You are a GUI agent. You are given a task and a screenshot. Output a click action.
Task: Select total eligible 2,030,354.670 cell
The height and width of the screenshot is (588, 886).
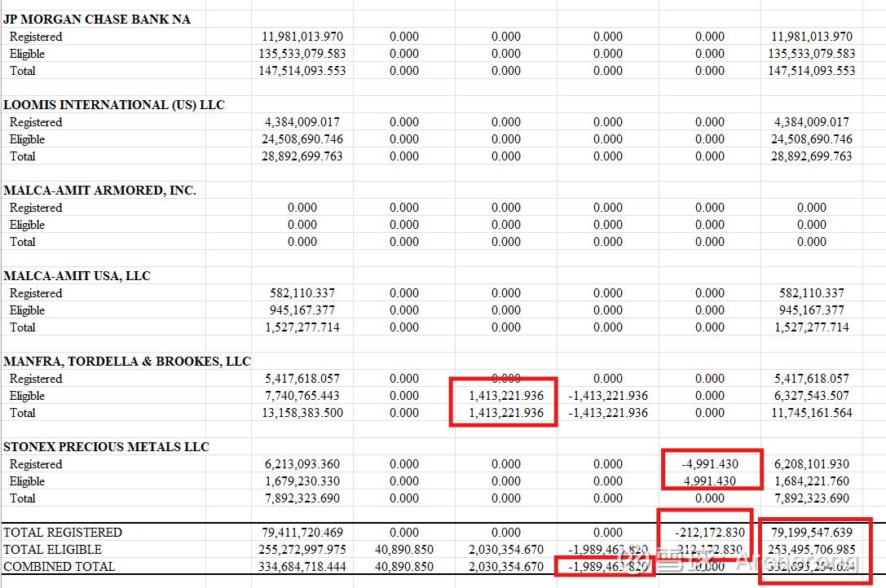[x=505, y=550]
